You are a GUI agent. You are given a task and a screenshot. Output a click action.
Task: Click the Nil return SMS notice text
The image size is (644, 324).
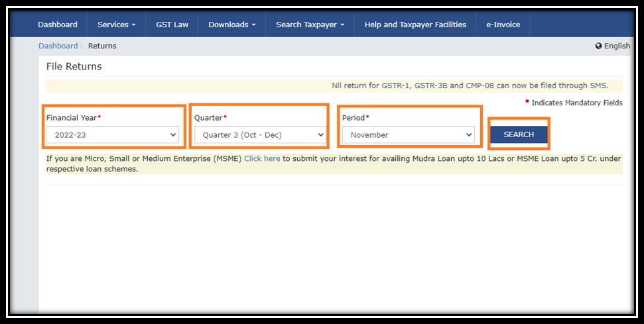(470, 85)
